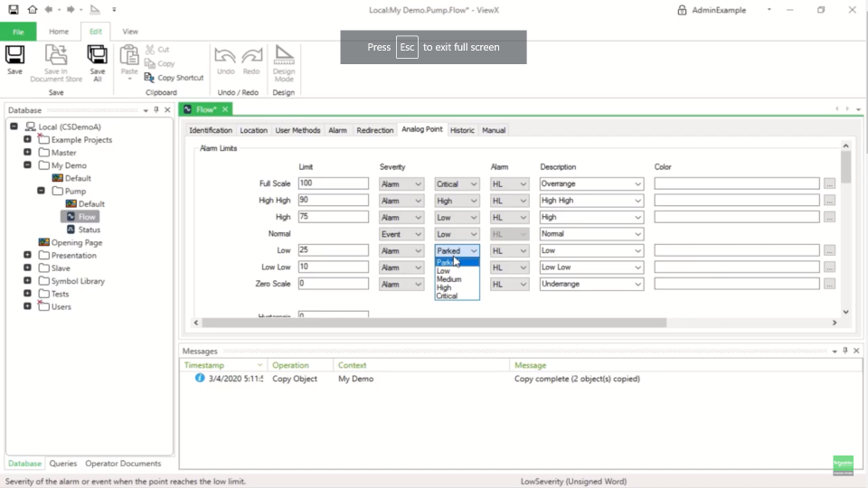Click the Home icon in title bar

coord(33,9)
